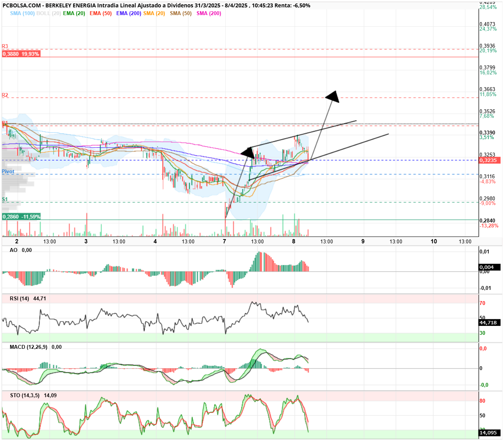Click the S1 support level label
The height and width of the screenshot is (441, 504).
coord(5,199)
